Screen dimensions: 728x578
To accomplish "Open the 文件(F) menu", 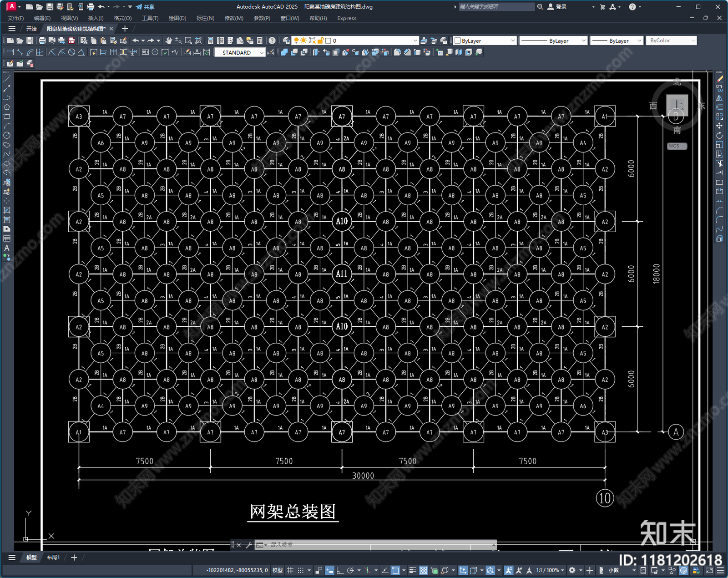I will [15, 18].
